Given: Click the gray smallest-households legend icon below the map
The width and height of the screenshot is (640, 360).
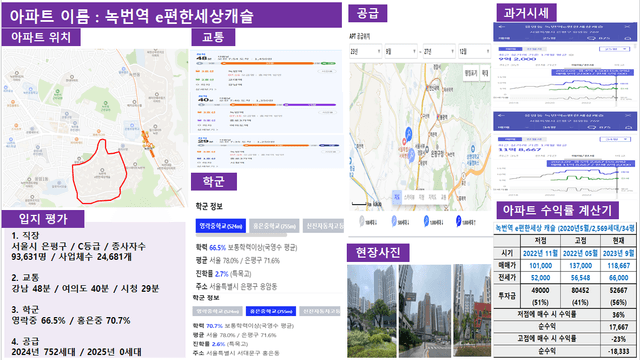Looking at the screenshot, I should [362, 221].
